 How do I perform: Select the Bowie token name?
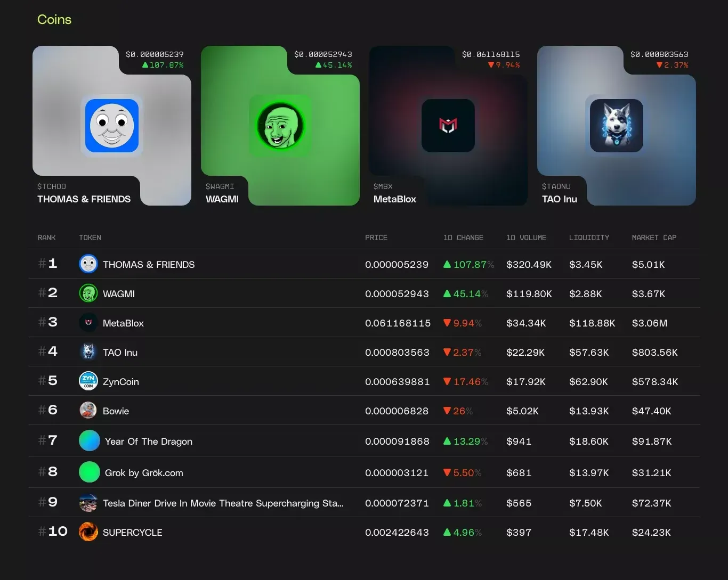pos(116,411)
